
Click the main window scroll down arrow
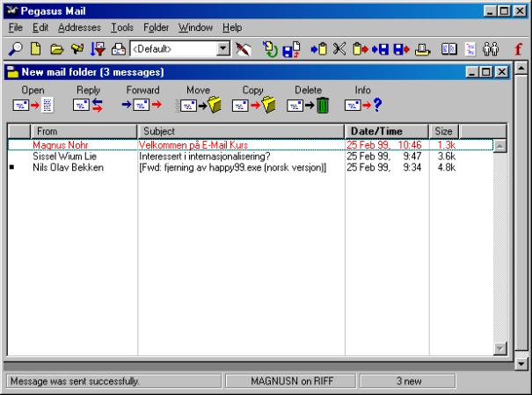coord(521,364)
